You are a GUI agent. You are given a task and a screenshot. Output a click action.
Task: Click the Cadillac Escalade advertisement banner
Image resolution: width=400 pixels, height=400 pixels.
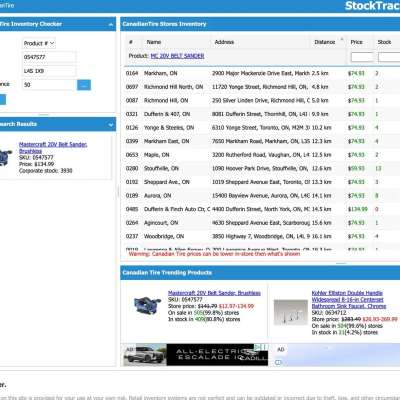point(195,355)
